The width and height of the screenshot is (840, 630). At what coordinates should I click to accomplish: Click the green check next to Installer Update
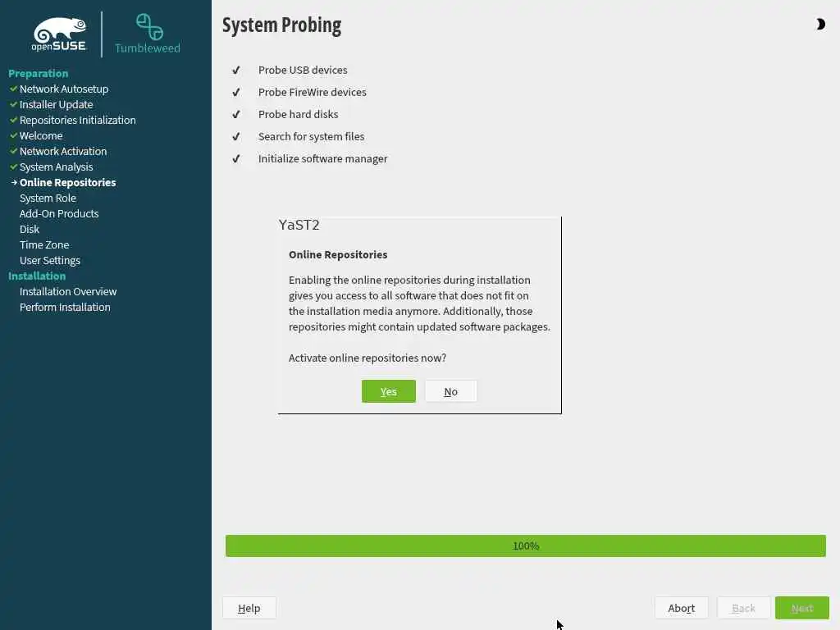tap(13, 104)
